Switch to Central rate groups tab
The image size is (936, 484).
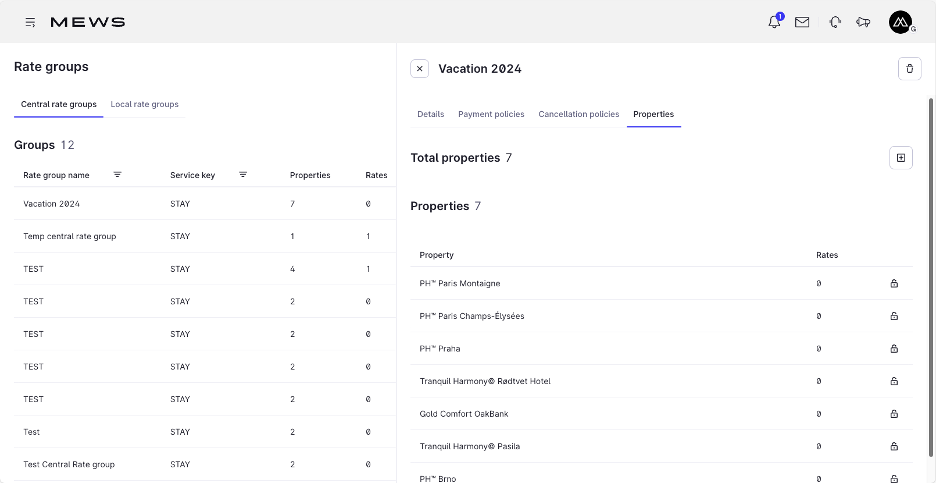[58, 104]
